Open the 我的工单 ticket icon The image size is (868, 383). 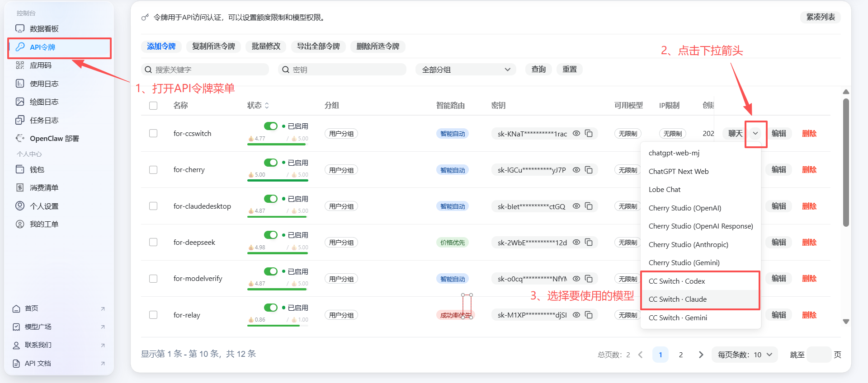coord(20,224)
